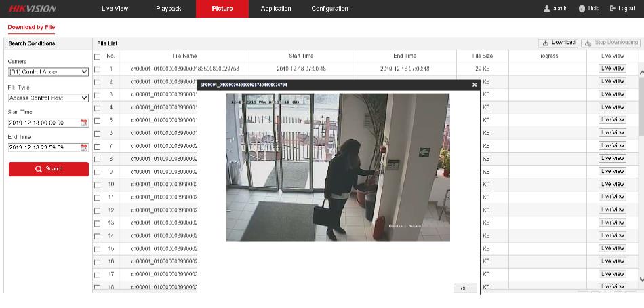644x308 pixels.
Task: Click the admin user icon
Action: coord(546,9)
